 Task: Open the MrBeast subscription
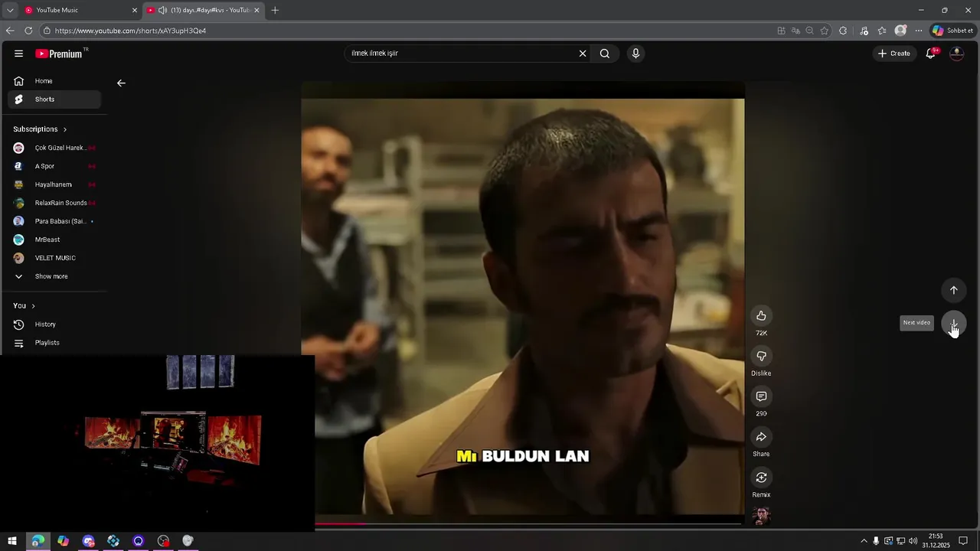tap(54, 240)
